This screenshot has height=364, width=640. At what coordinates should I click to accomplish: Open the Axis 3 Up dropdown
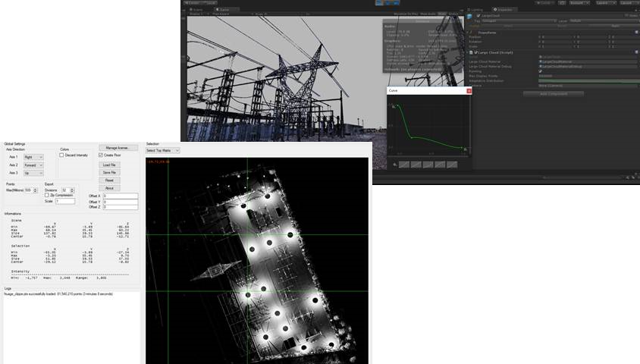(x=33, y=173)
